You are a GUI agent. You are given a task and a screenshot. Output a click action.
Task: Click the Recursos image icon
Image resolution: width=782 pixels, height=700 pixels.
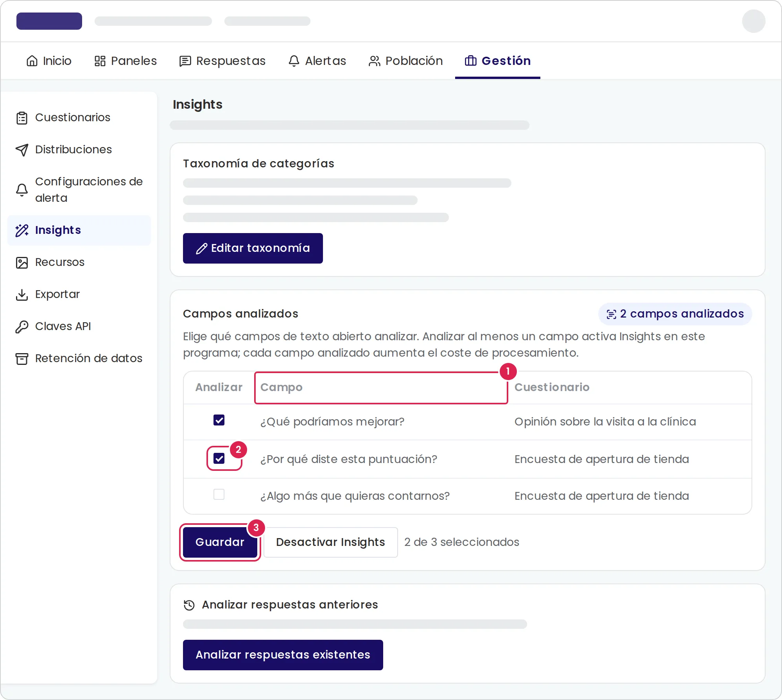pyautogui.click(x=22, y=262)
